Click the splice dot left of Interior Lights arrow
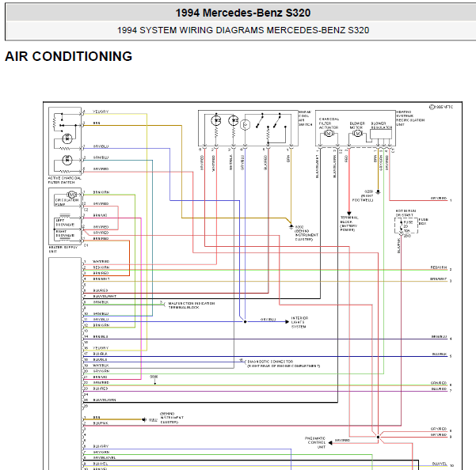 246,322
